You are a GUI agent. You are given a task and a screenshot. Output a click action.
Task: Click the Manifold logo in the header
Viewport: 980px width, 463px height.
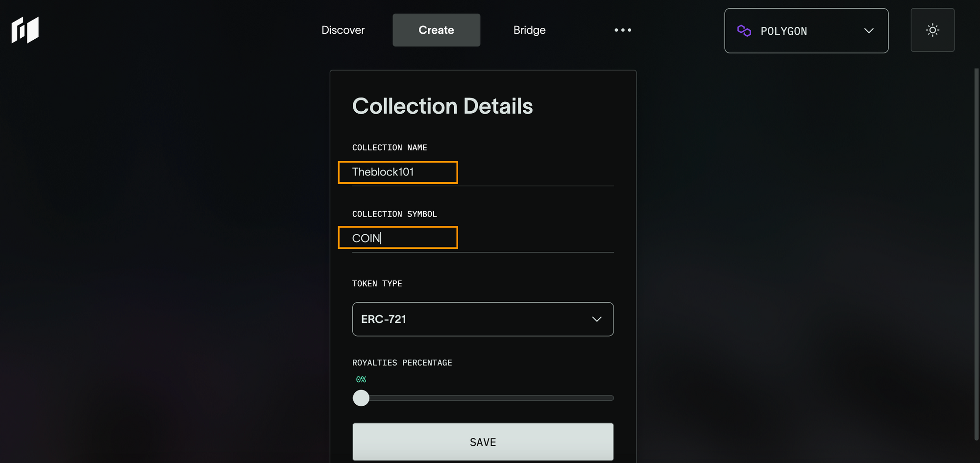tap(25, 30)
